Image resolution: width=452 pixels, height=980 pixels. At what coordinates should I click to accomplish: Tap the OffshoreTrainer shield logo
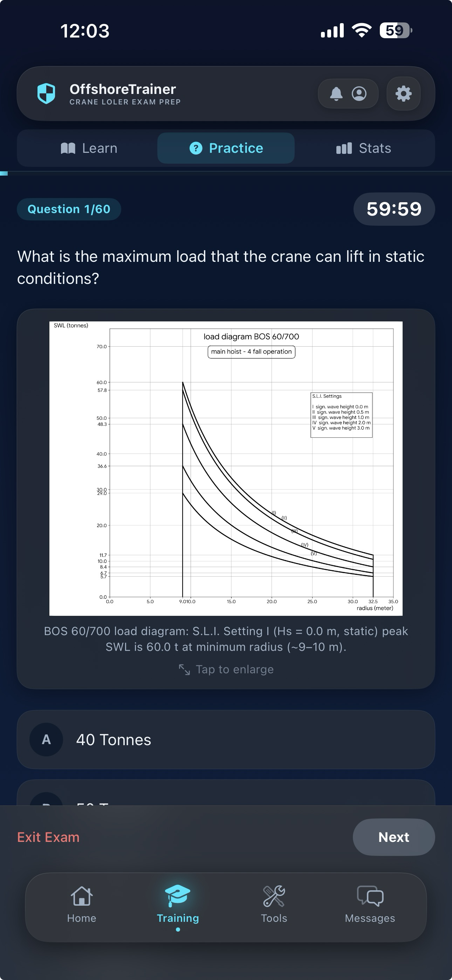click(x=46, y=94)
